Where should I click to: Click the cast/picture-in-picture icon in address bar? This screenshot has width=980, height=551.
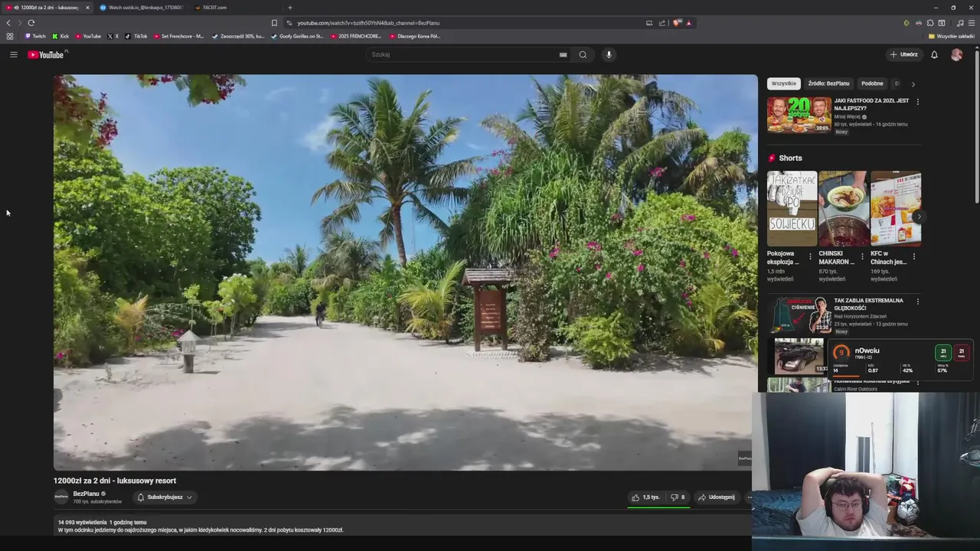(x=649, y=23)
